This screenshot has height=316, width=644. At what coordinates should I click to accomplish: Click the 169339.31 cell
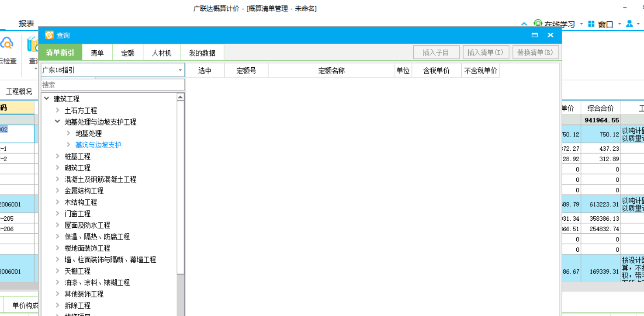tap(601, 271)
